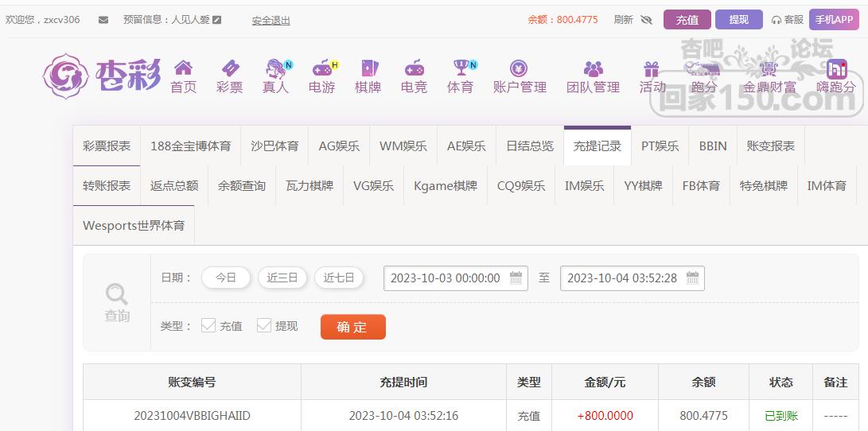Click the orange 确定 button
Image resolution: width=868 pixels, height=431 pixels.
tap(353, 327)
